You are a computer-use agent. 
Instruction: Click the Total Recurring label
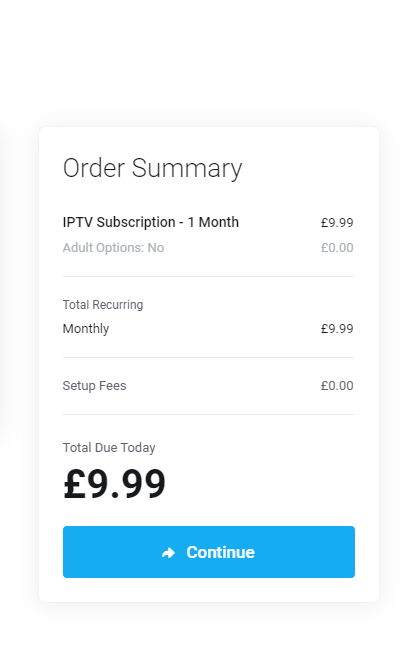tap(103, 304)
